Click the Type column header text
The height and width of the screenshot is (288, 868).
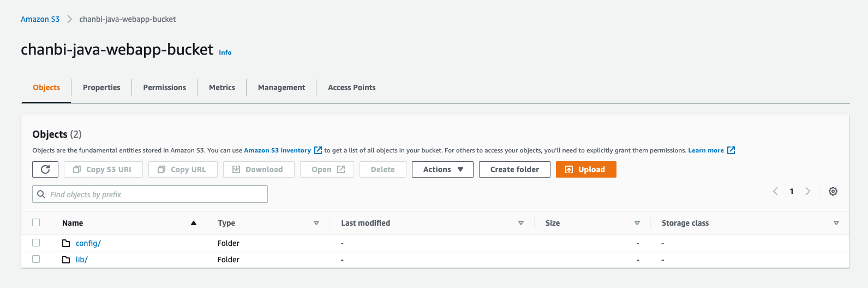[x=226, y=223]
